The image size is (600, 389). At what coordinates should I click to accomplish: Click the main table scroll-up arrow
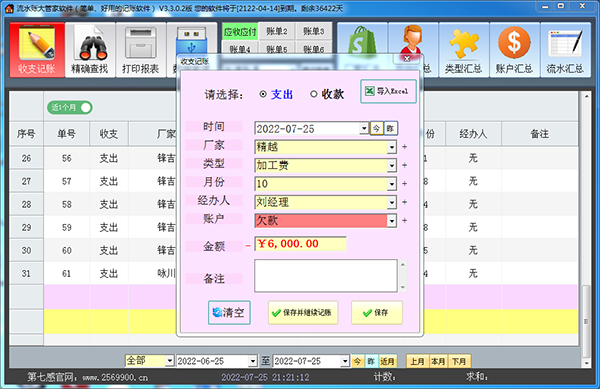pyautogui.click(x=586, y=96)
